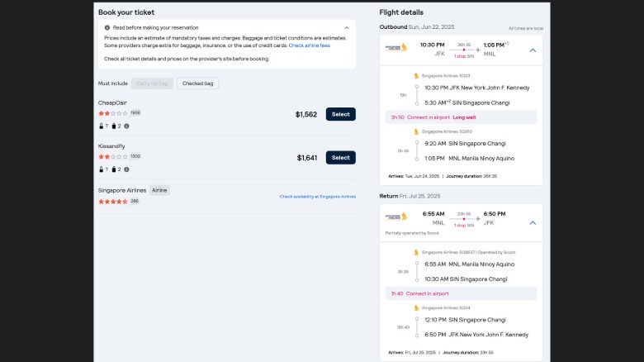The height and width of the screenshot is (362, 644).
Task: Collapse the outbound JFK to MNL flight details
Action: click(x=533, y=50)
